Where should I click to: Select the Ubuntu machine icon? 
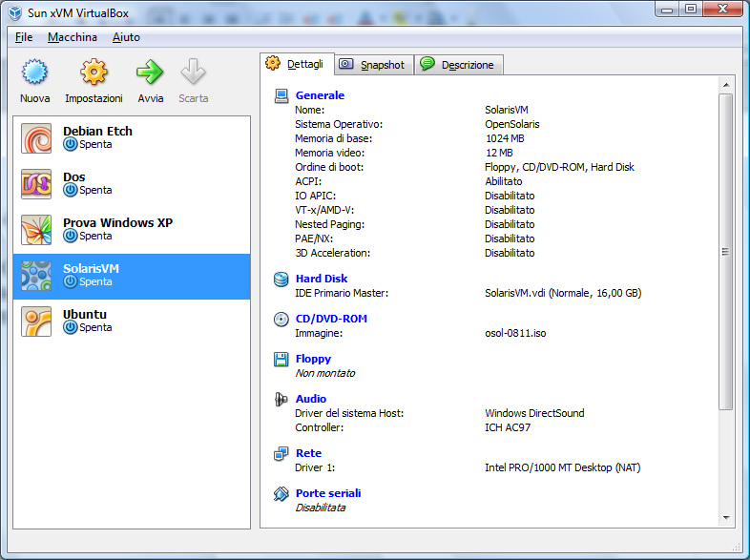(36, 321)
